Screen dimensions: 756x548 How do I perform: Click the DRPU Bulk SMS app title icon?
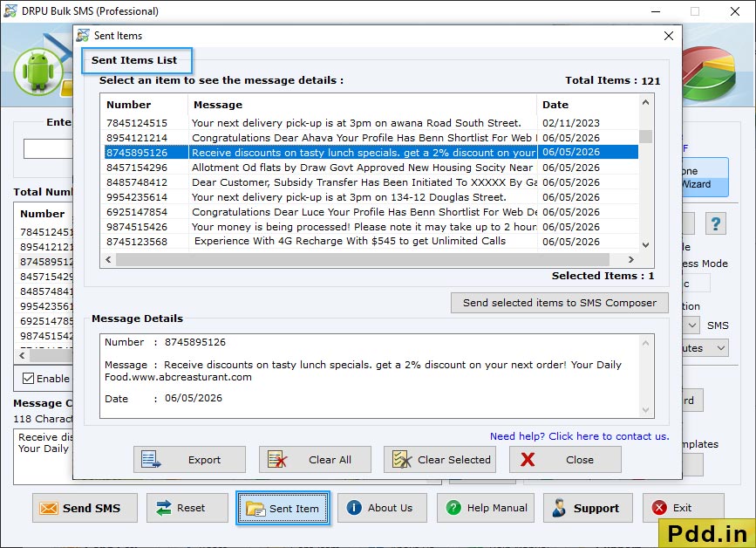10,10
